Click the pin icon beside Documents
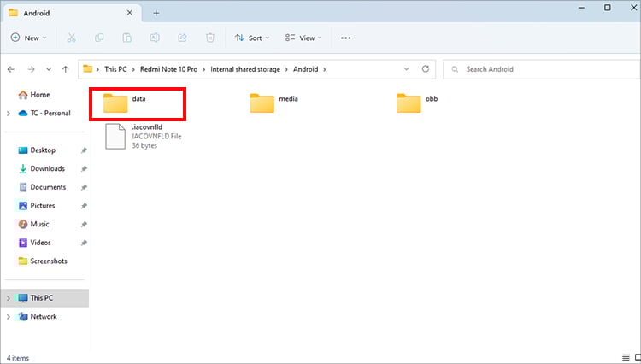The height and width of the screenshot is (364, 641). pyautogui.click(x=84, y=187)
